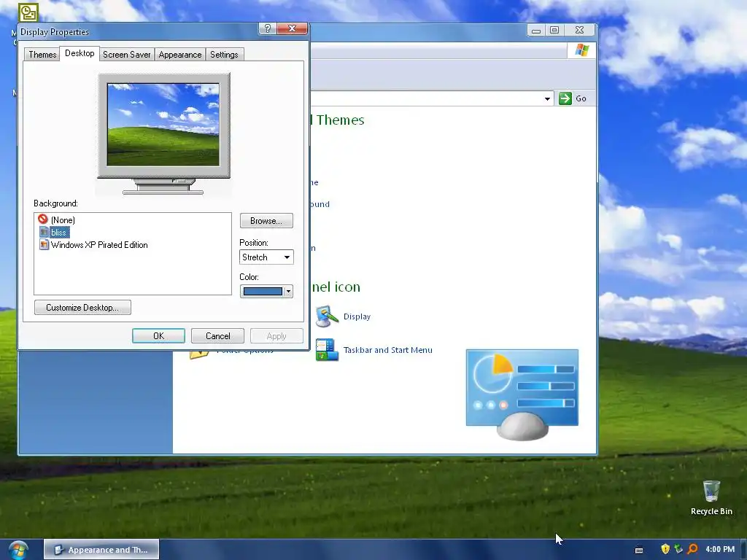Expand the address bar dropdown arrow
Screen dimensions: 747x560
[x=547, y=99]
